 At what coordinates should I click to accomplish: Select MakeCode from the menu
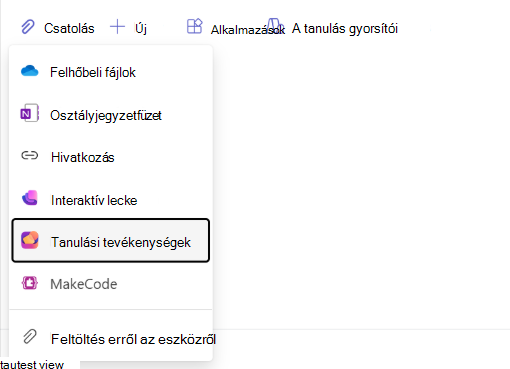coord(84,284)
